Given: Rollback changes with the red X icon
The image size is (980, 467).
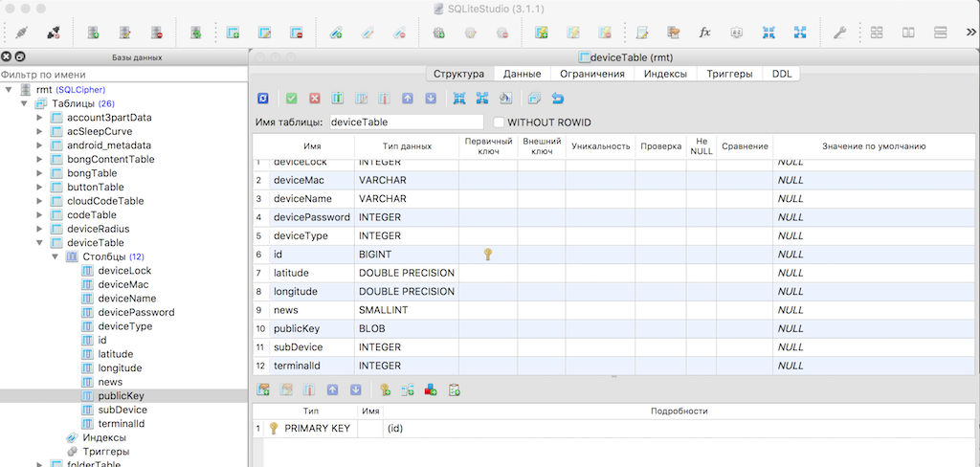Looking at the screenshot, I should (315, 98).
